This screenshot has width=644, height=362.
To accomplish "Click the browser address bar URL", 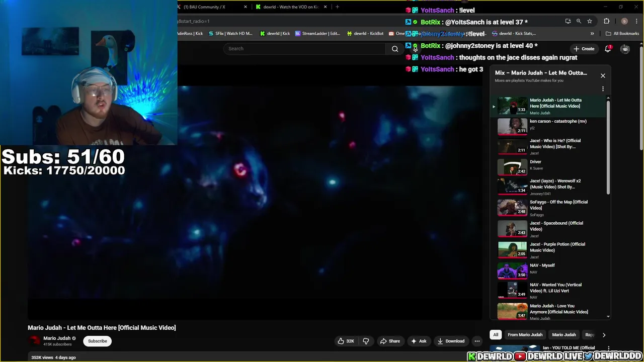I will [194, 21].
